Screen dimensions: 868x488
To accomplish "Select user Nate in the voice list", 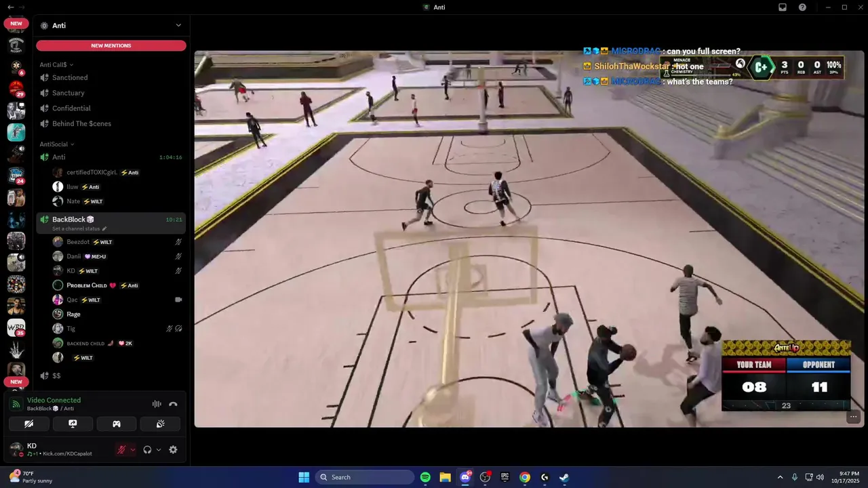I will click(x=112, y=201).
